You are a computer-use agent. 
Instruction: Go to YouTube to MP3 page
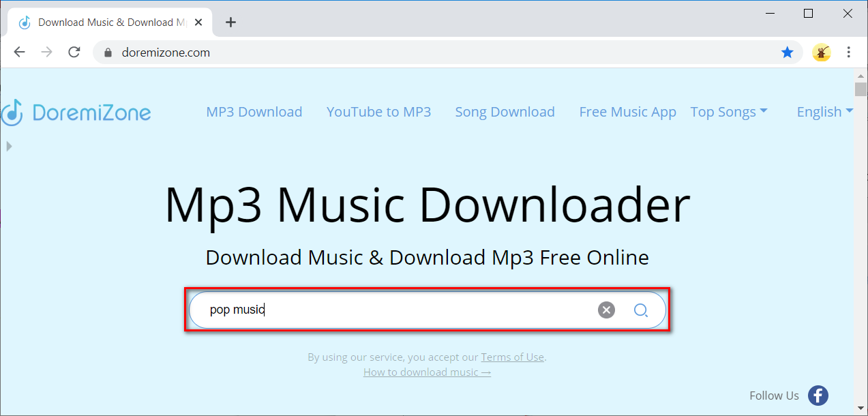[378, 112]
